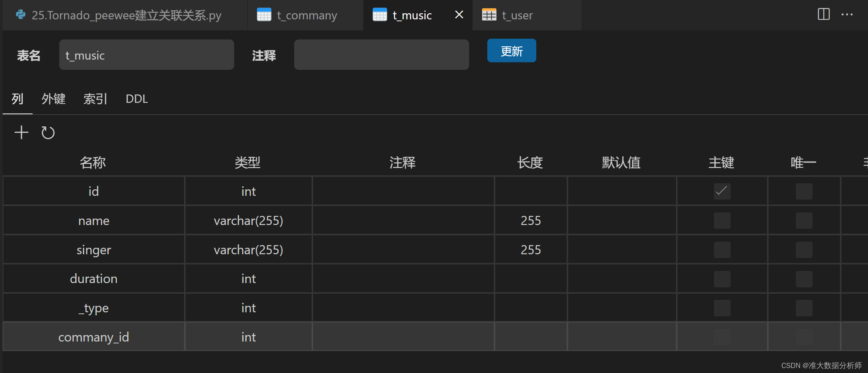
Task: Click the 主键 column header
Action: tap(721, 163)
